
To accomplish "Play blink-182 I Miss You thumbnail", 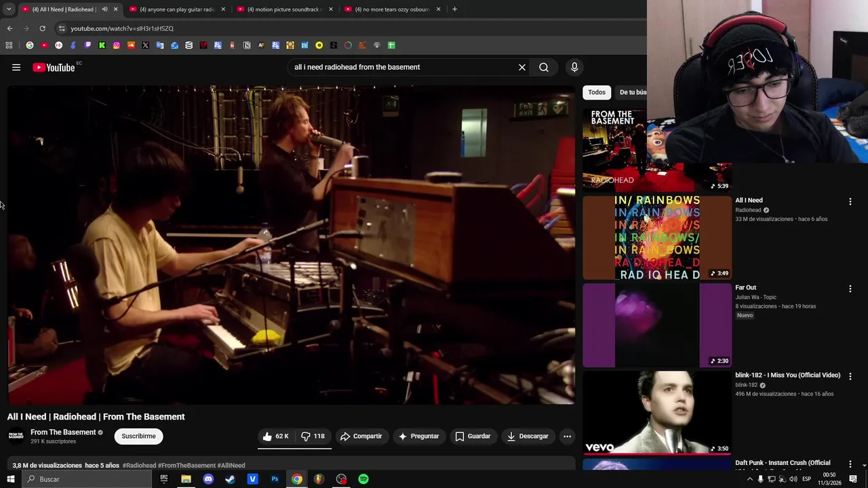I will (x=657, y=413).
